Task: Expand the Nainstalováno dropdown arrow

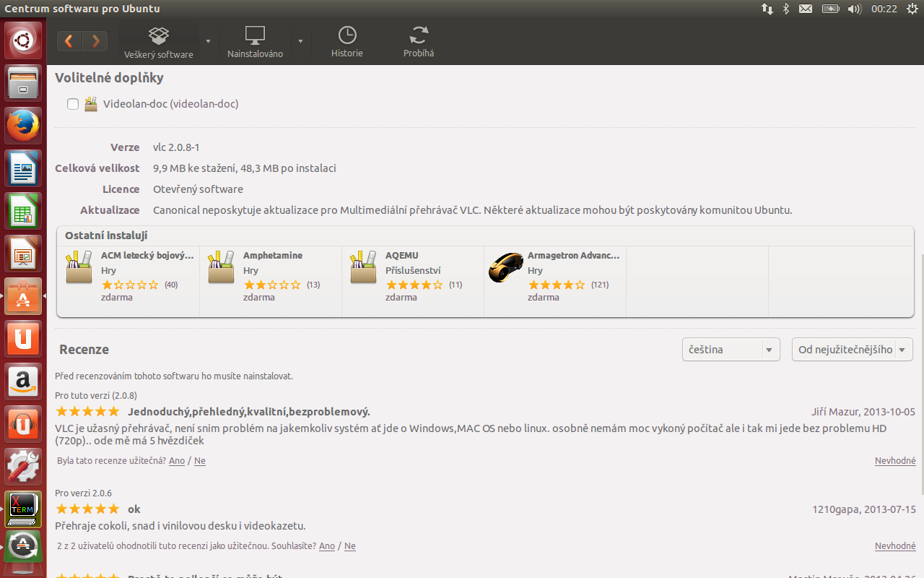Action: click(300, 41)
